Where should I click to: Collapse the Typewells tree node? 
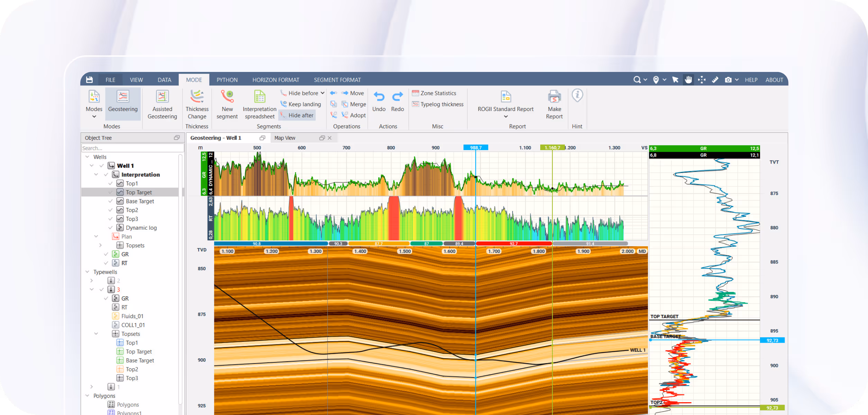tap(87, 272)
